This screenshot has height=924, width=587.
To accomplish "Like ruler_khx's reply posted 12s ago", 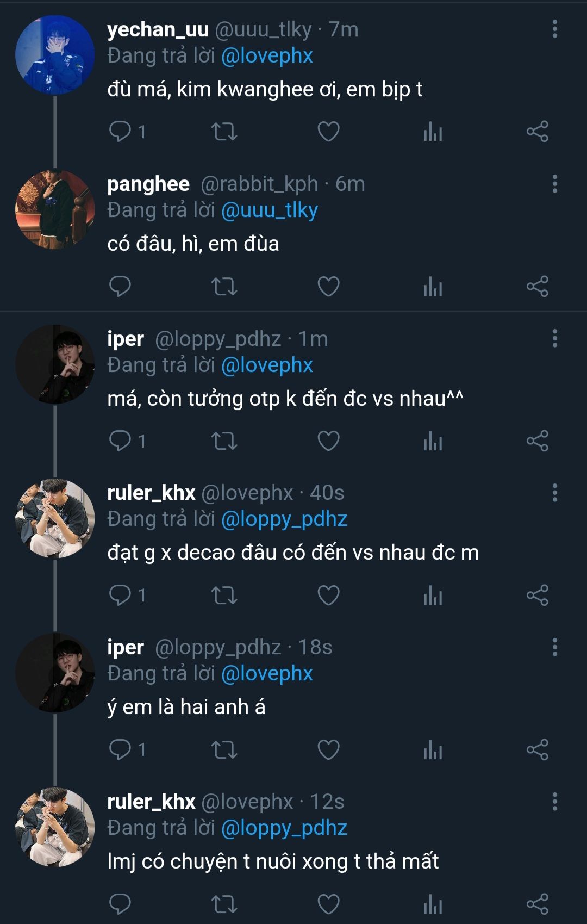I will (328, 904).
